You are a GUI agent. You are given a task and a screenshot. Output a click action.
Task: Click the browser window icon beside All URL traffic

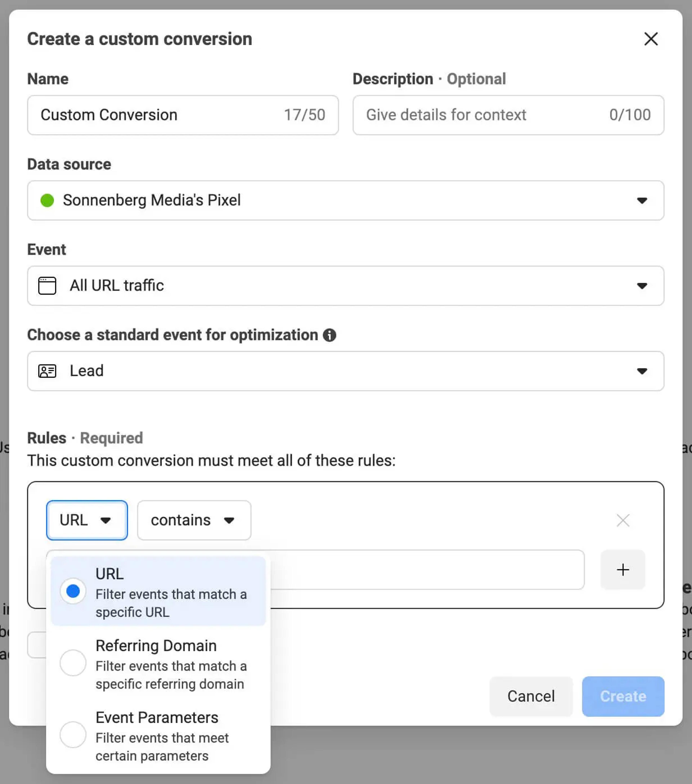tap(47, 286)
